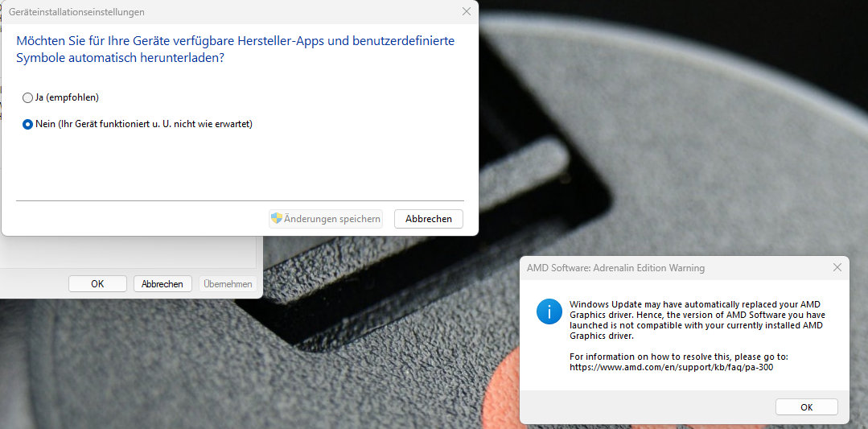
Task: Click the amd.com support URL text
Action: (671, 367)
